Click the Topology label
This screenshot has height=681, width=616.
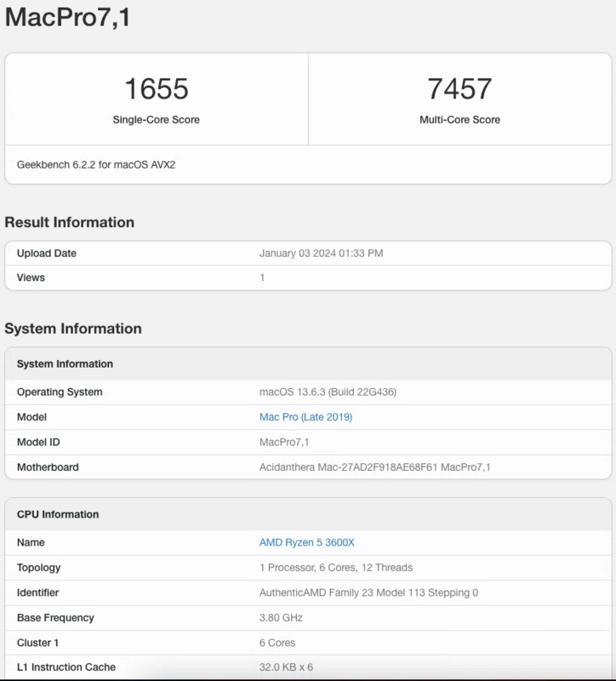coord(38,568)
